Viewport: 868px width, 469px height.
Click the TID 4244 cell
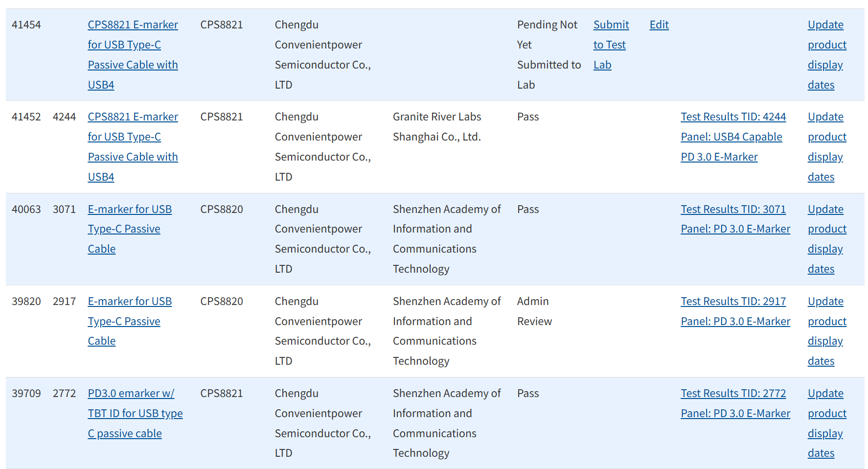coord(64,117)
